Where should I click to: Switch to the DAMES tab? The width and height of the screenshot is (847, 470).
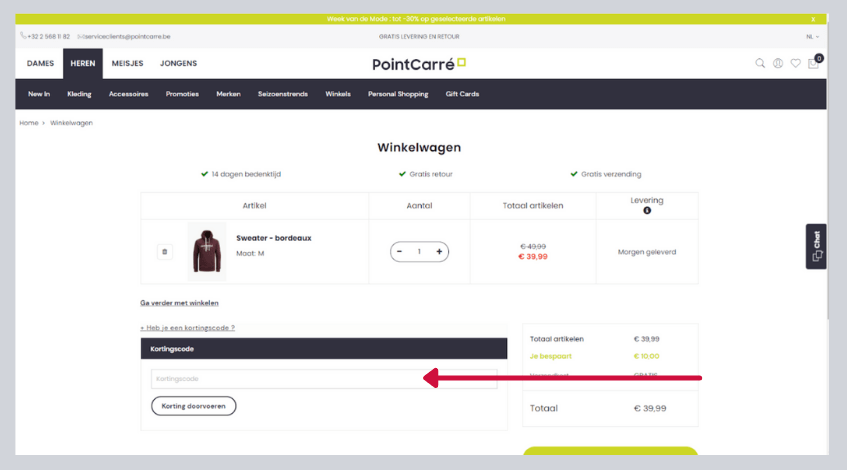40,63
